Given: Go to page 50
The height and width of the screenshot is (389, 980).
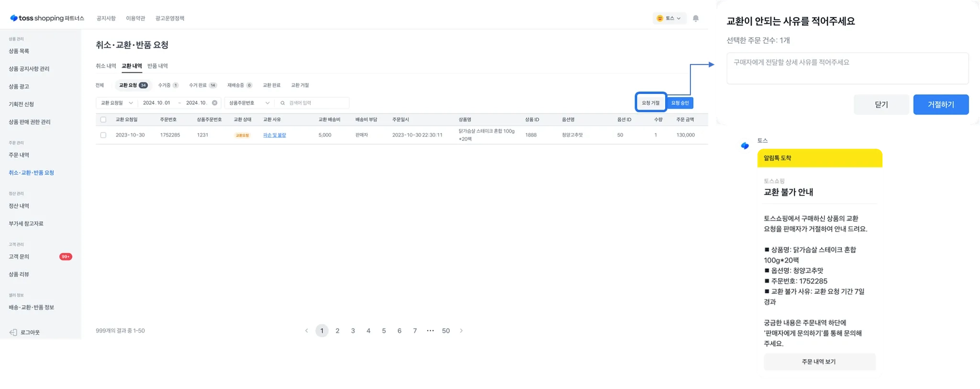Looking at the screenshot, I should (446, 331).
